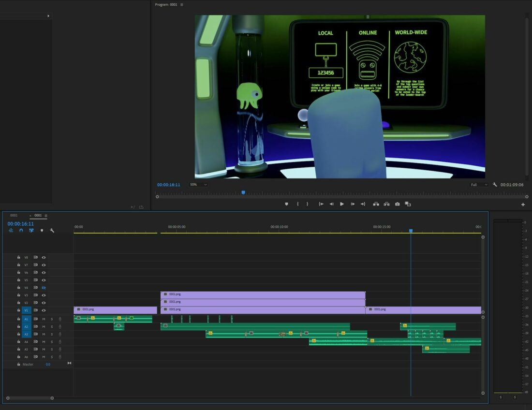532x410 pixels.
Task: Click the project panel export icon
Action: pyautogui.click(x=141, y=207)
